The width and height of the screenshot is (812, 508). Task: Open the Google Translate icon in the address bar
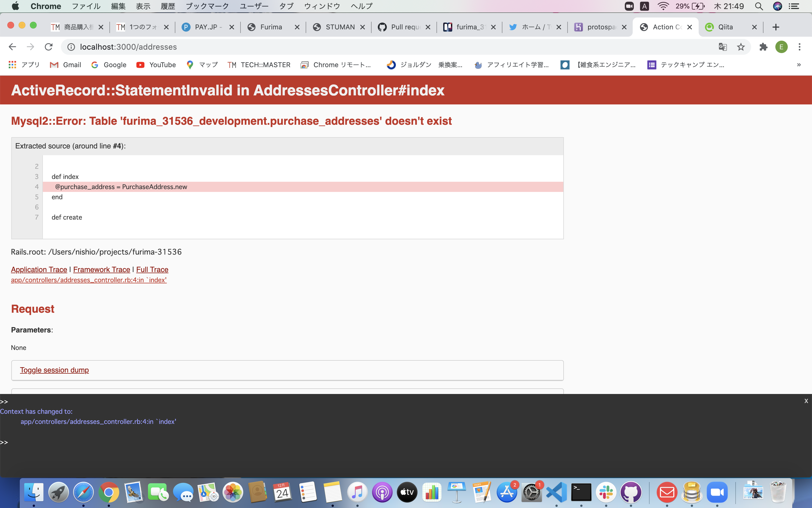point(723,47)
